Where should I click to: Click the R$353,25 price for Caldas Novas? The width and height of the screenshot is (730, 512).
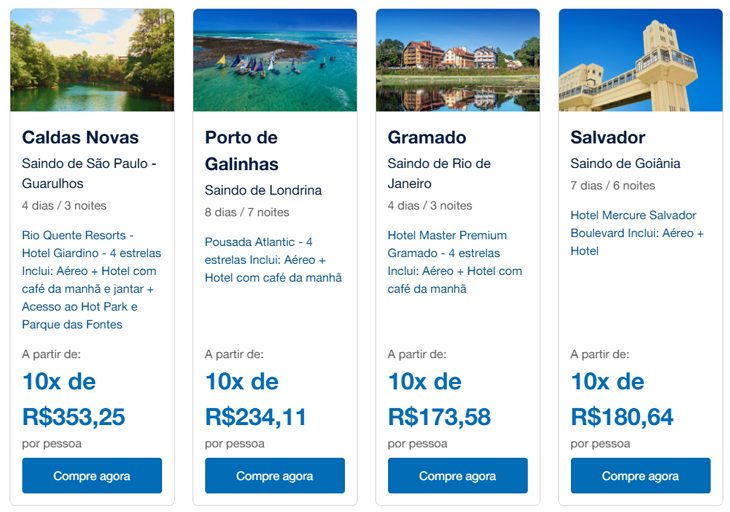[x=74, y=417]
